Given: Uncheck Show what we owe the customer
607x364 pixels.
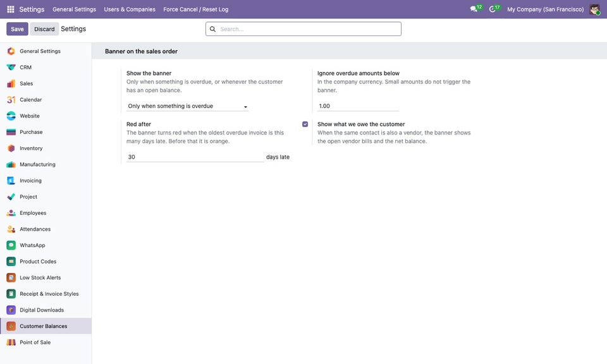Looking at the screenshot, I should click(x=305, y=124).
